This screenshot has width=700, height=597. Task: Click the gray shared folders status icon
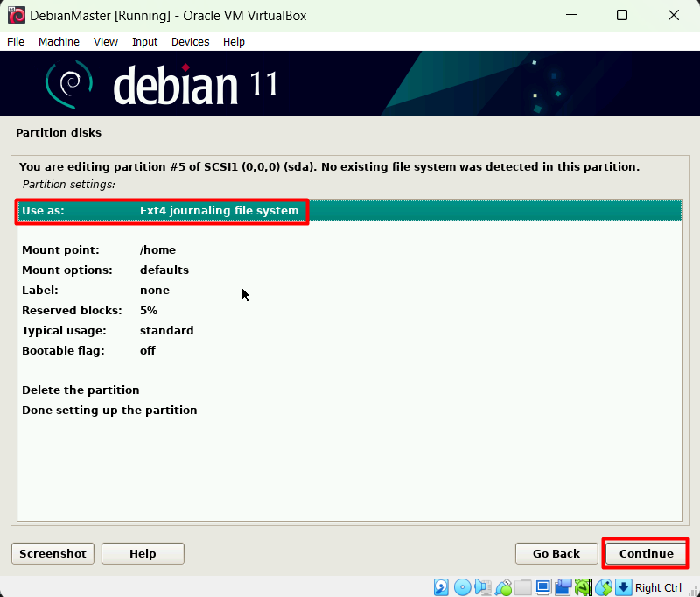(523, 587)
